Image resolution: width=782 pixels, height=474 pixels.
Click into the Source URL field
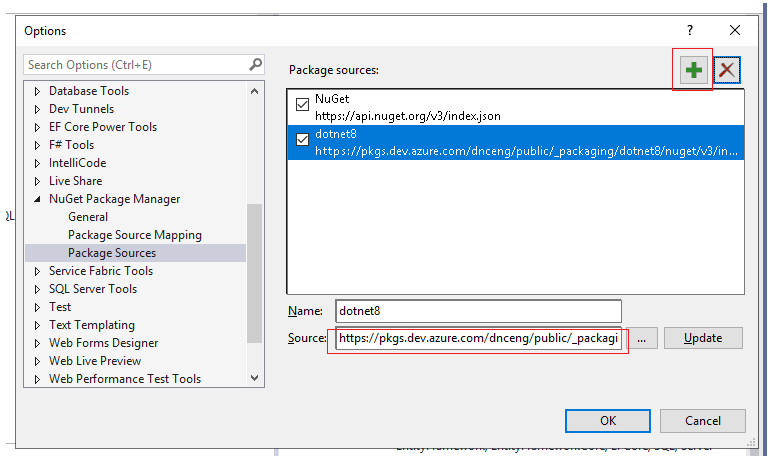[478, 338]
